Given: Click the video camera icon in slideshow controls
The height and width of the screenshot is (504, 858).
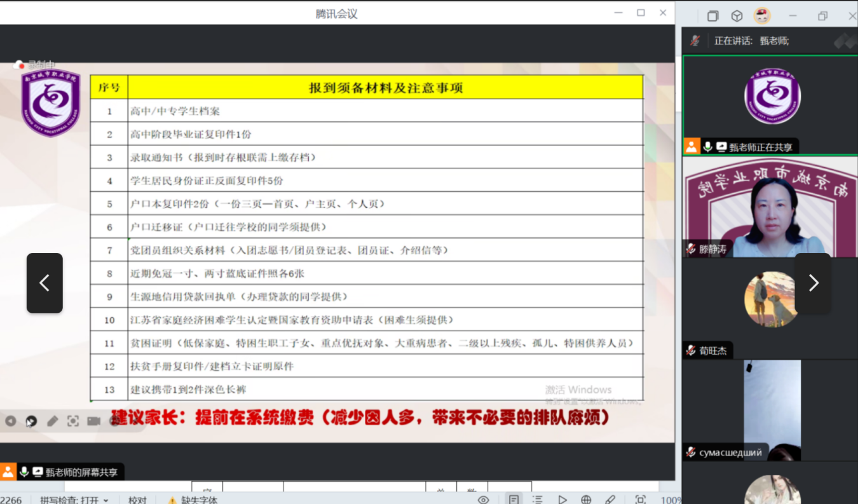Looking at the screenshot, I should 94,421.
